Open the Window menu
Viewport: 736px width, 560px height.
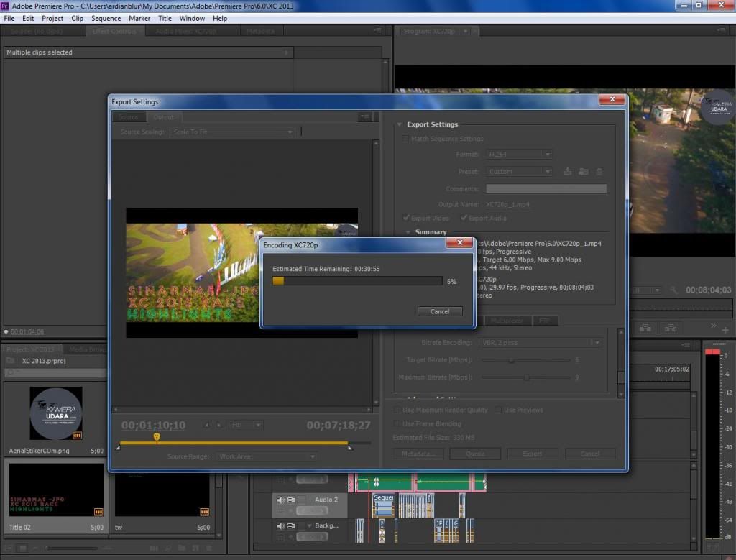click(192, 18)
